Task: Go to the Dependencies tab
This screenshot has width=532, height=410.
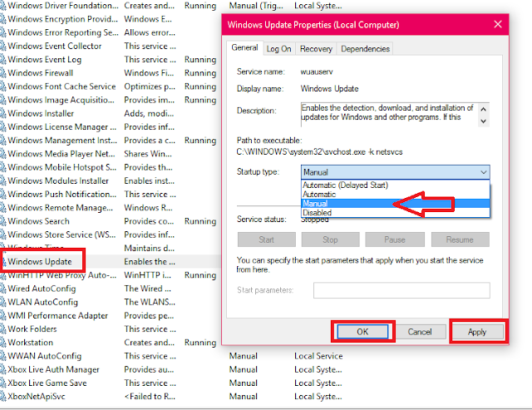Action: (x=365, y=49)
